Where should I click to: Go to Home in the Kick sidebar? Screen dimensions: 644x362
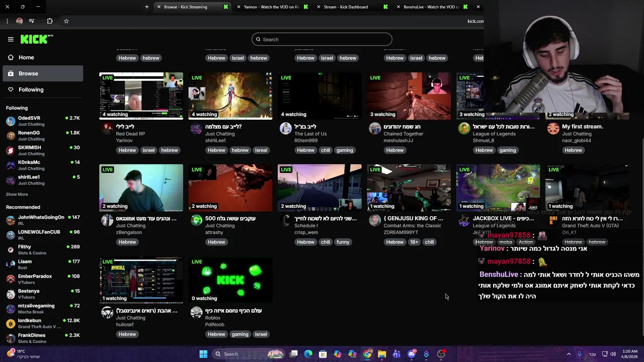coord(44,57)
